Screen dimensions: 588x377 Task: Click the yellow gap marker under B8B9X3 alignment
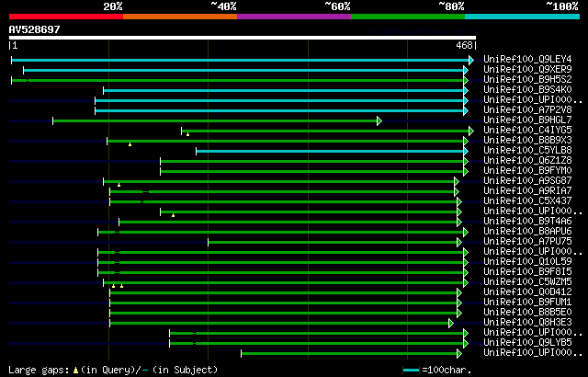[x=130, y=144]
